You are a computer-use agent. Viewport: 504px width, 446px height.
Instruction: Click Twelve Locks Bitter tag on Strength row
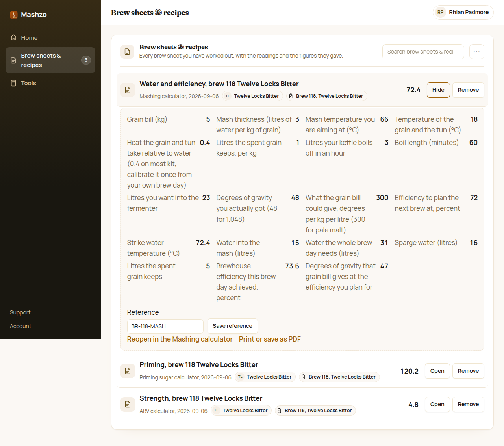241,411
